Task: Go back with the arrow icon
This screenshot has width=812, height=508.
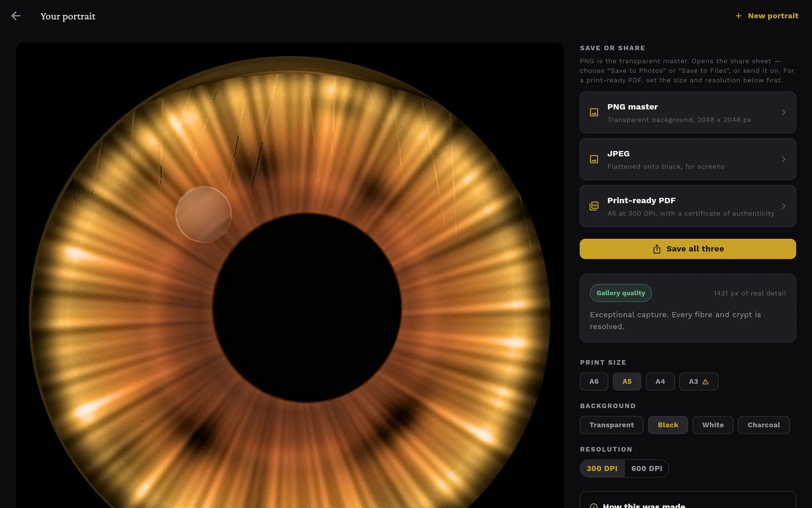Action: pos(16,16)
